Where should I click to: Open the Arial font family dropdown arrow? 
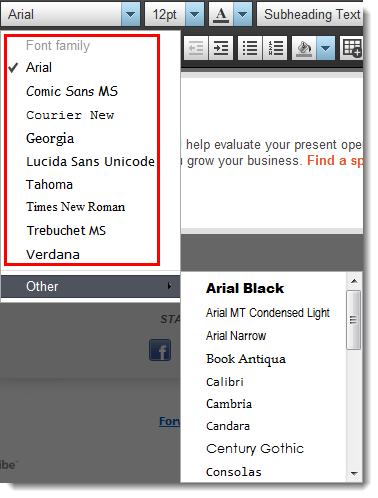pos(130,15)
